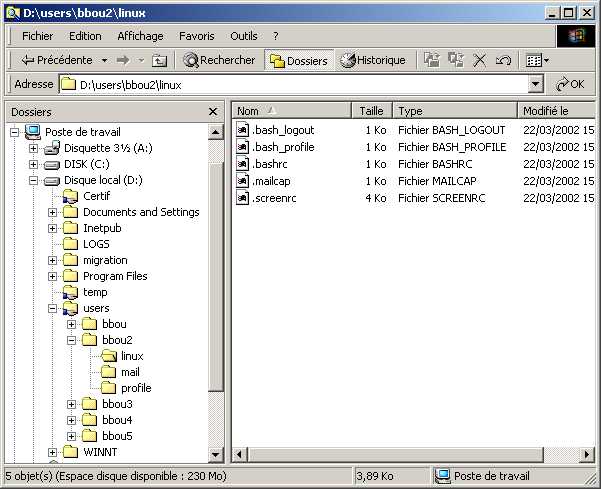Open the Affichage menu

[x=140, y=36]
